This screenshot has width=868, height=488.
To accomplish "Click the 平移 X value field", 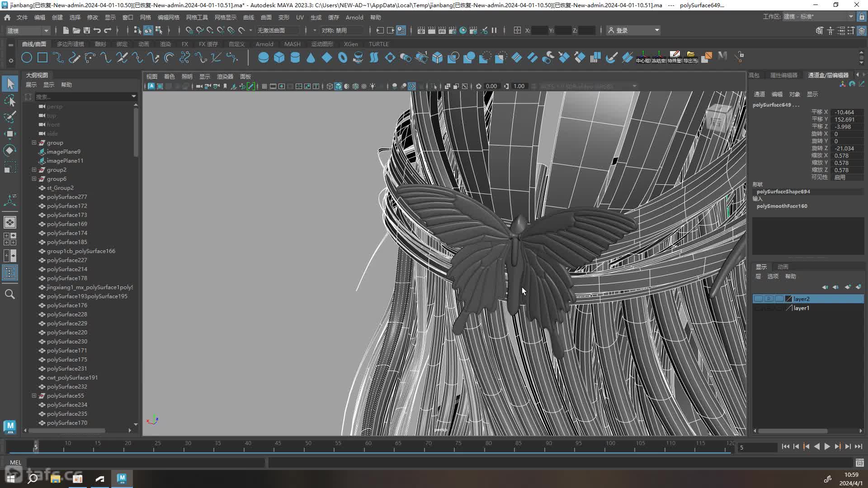I will click(846, 112).
